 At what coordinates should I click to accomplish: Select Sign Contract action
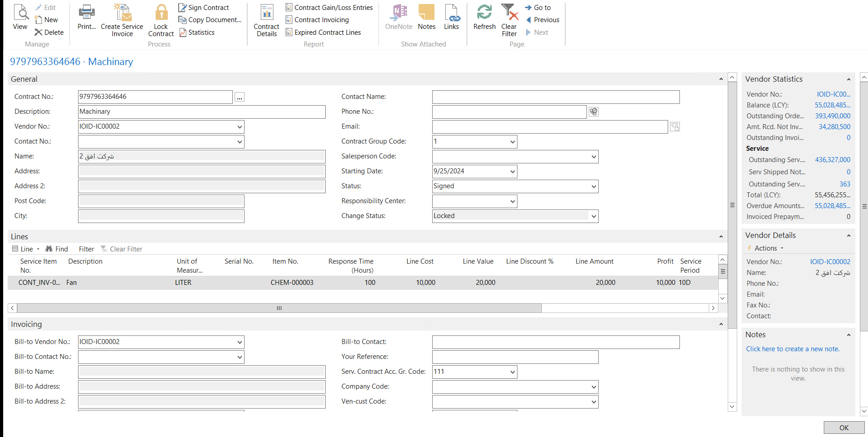coord(203,8)
